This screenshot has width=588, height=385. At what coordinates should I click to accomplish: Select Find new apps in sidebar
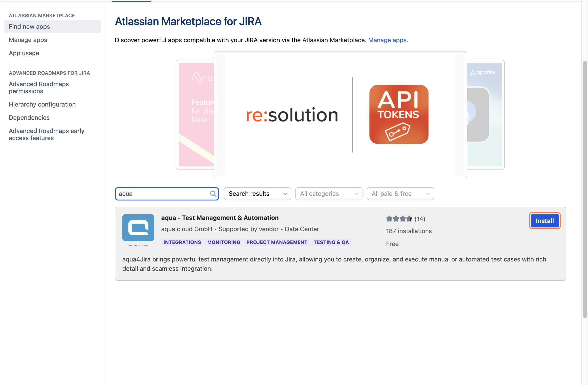click(x=29, y=27)
